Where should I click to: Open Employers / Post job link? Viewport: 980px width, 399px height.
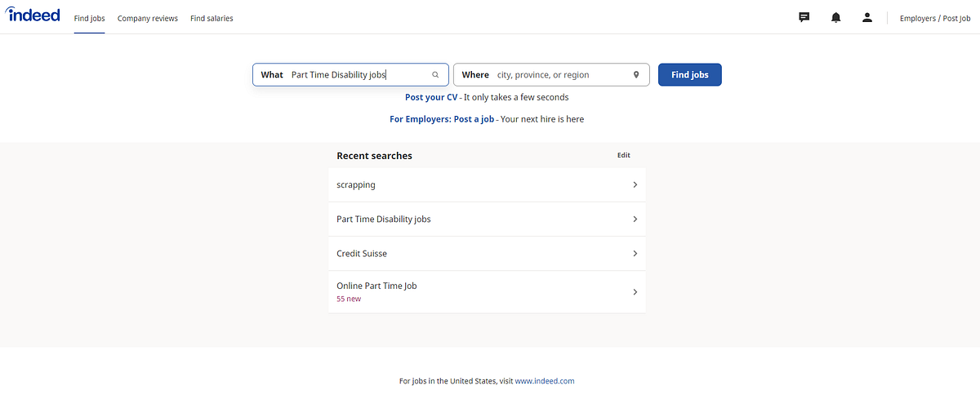tap(935, 18)
